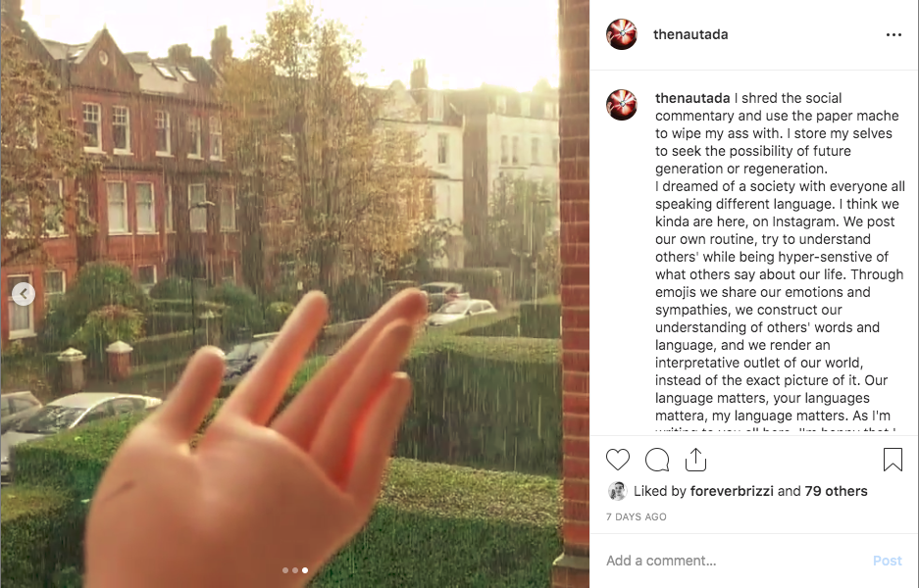Open the three-dot more options menu
This screenshot has height=588, width=919.
(893, 35)
